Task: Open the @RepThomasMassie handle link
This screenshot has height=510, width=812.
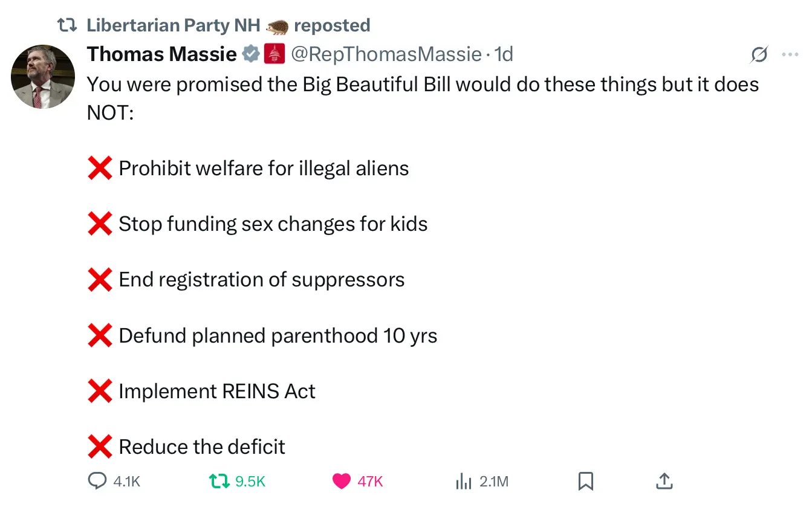Action: tap(386, 54)
